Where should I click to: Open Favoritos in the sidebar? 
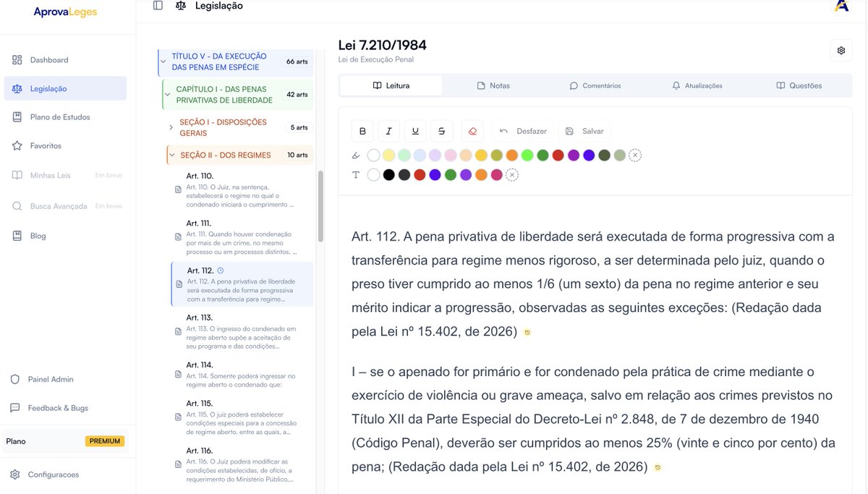pyautogui.click(x=65, y=146)
